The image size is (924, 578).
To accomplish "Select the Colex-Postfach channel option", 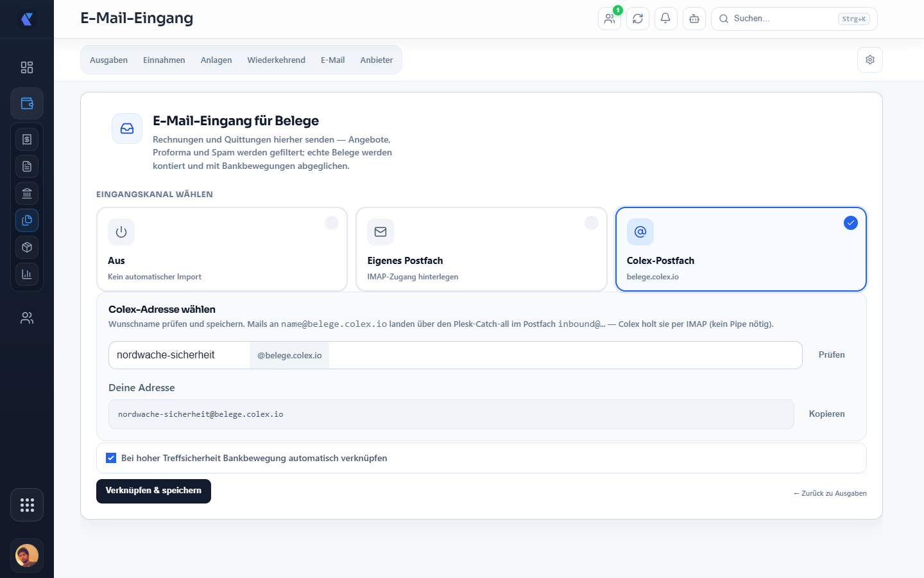I will point(741,249).
